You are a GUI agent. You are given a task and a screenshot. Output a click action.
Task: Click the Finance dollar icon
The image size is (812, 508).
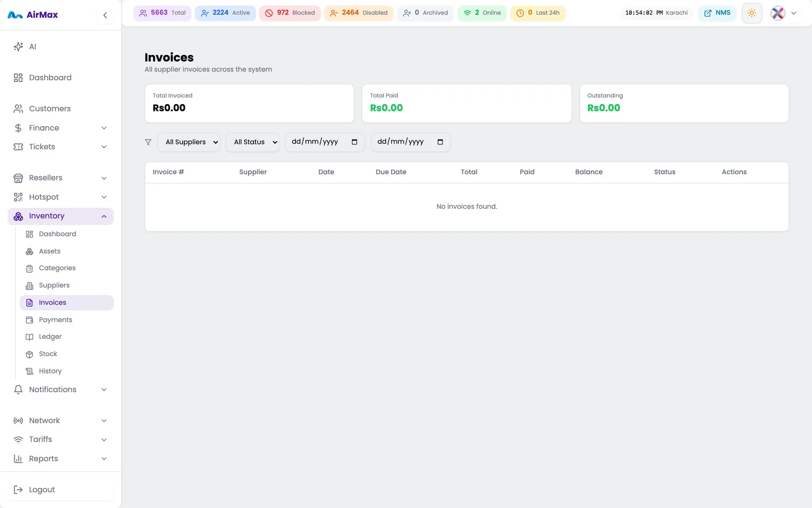click(18, 128)
